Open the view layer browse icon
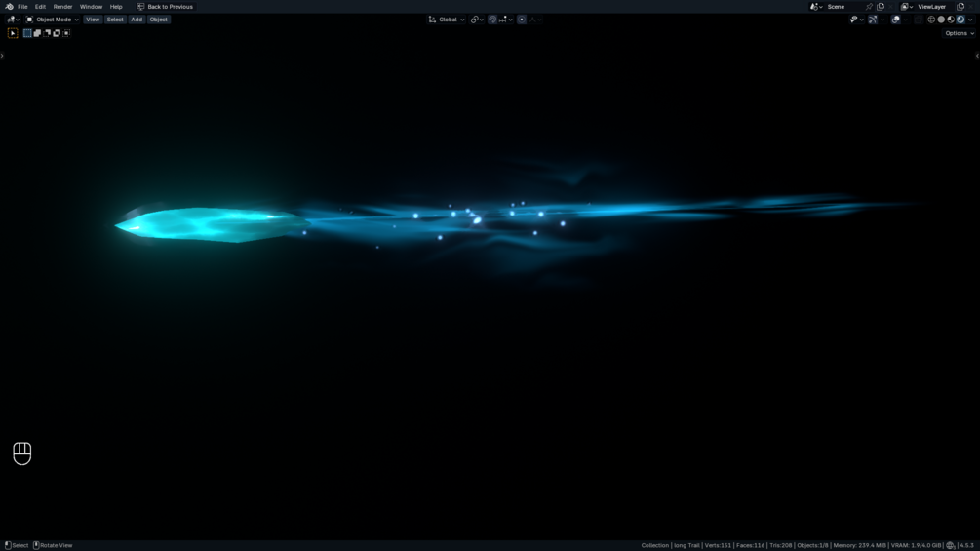Viewport: 980px width, 551px height. coord(907,6)
